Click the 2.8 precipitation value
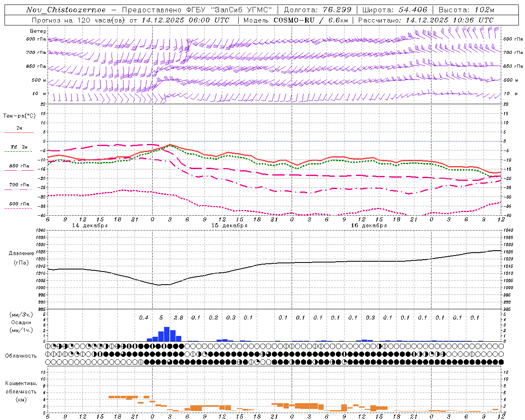This screenshot has width=525, height=420. [x=178, y=318]
